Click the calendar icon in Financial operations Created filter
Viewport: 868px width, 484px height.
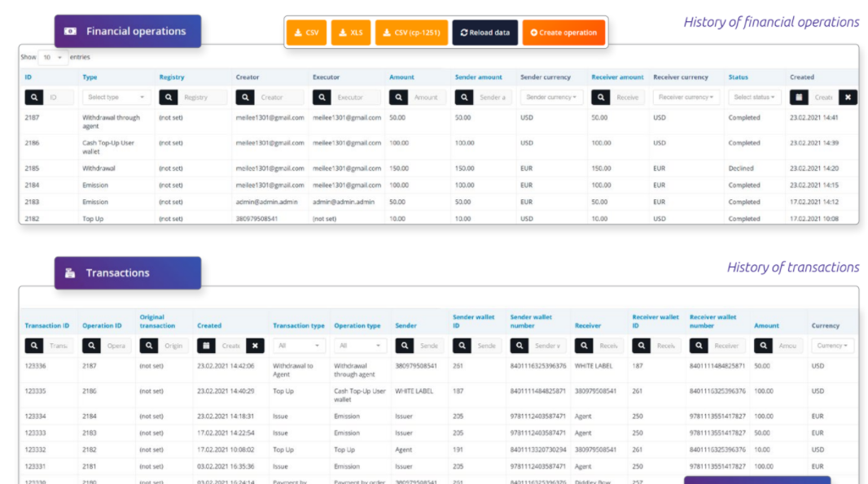[x=799, y=98]
